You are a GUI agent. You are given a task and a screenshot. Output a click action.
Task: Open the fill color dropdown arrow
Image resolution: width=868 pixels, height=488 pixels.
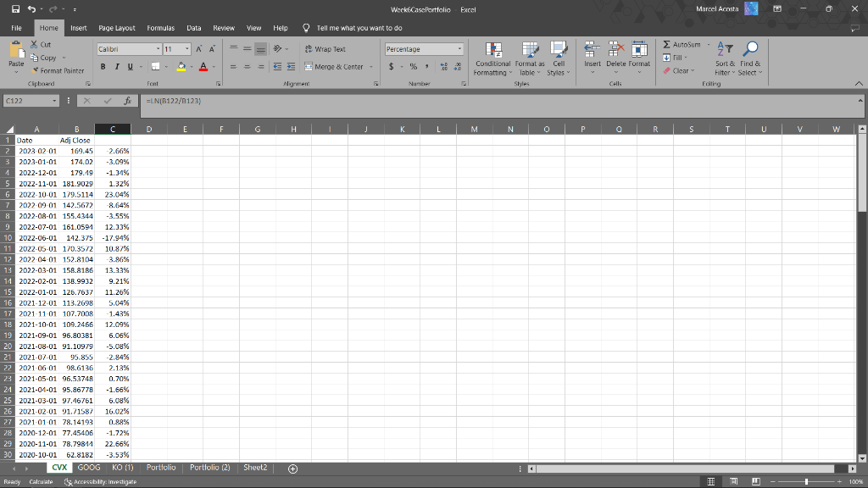pyautogui.click(x=192, y=67)
